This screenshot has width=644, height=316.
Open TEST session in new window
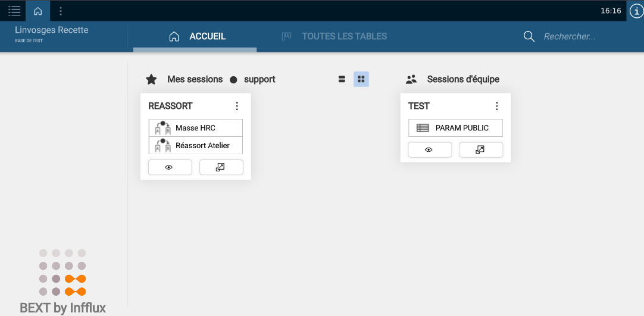pyautogui.click(x=481, y=150)
